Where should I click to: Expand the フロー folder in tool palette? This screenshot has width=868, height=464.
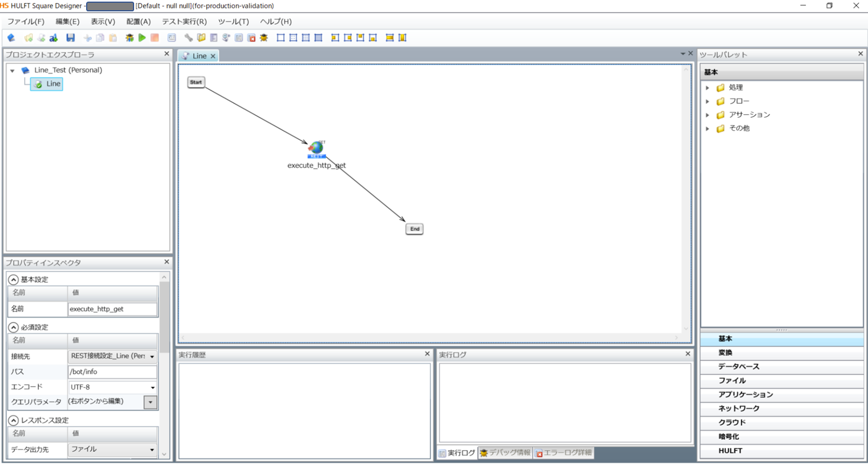pyautogui.click(x=708, y=101)
